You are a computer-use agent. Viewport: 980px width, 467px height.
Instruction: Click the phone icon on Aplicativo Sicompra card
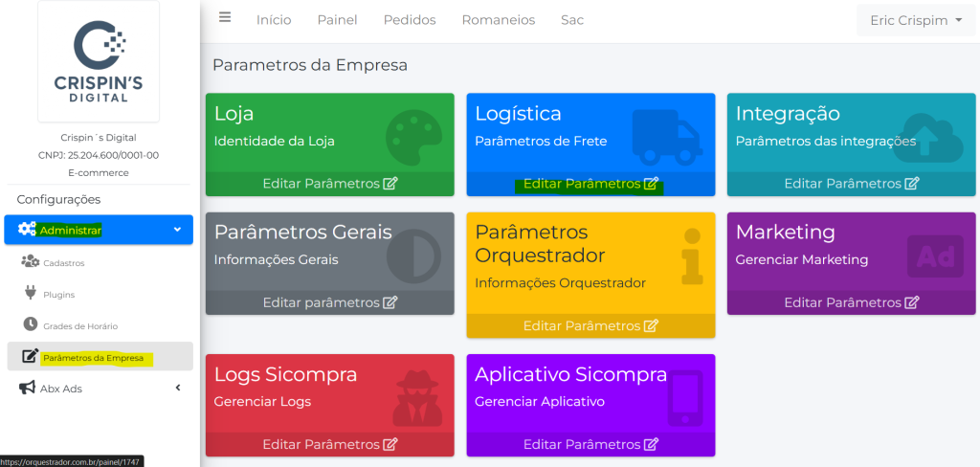[683, 397]
